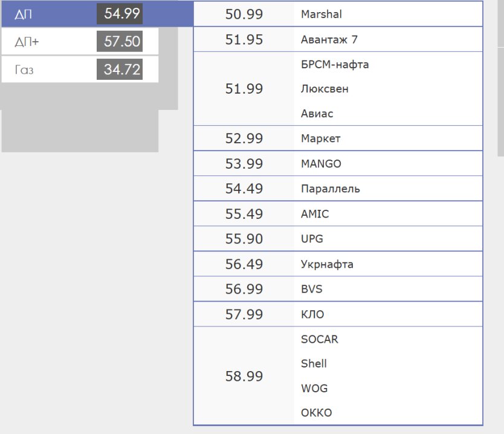Click the 56.49 price cell

tap(244, 264)
